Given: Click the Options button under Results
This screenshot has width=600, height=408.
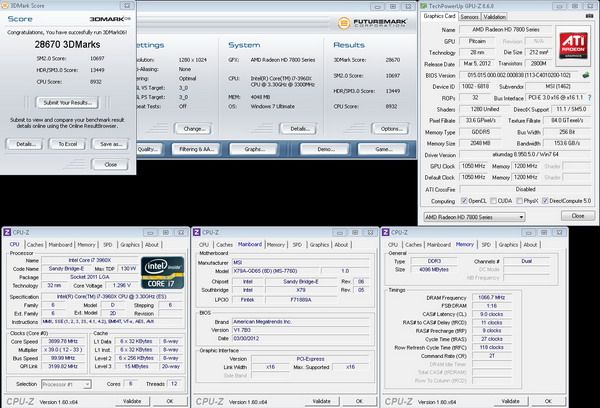Looking at the screenshot, I should point(390,129).
